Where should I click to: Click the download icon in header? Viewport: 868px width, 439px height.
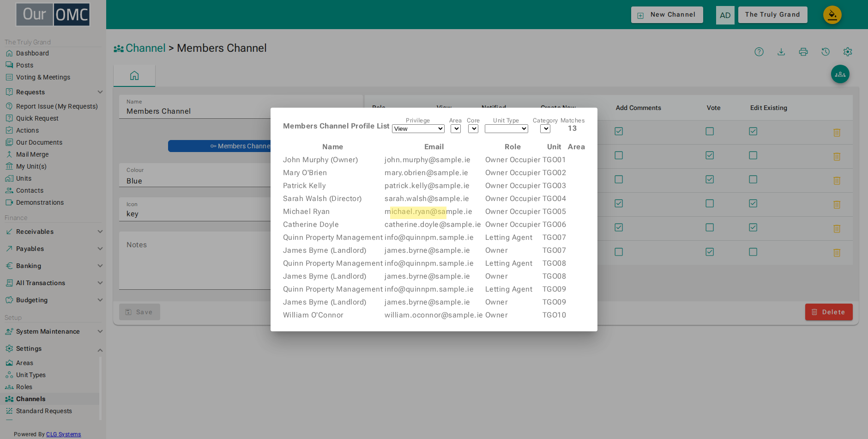[x=781, y=52]
